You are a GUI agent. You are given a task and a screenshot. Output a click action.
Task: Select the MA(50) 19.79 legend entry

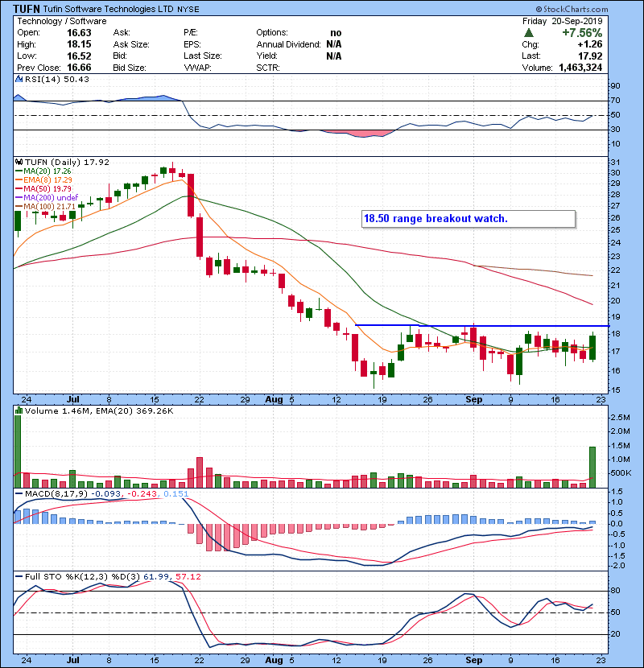point(45,190)
